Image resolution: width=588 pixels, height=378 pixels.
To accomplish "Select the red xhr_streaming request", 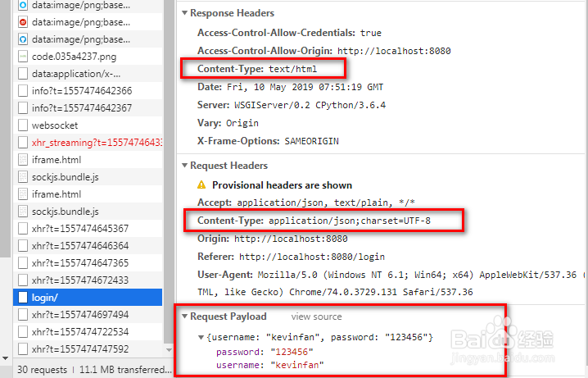I will [x=88, y=143].
